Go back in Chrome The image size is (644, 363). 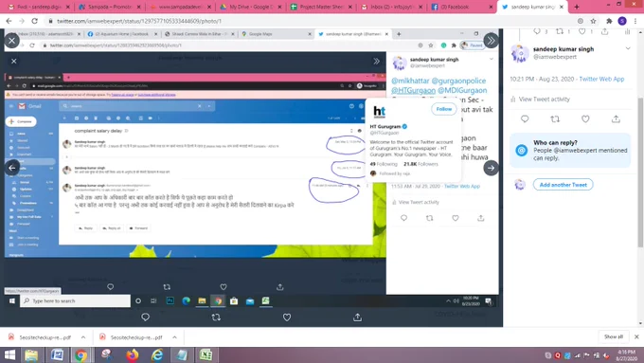pos(9,21)
